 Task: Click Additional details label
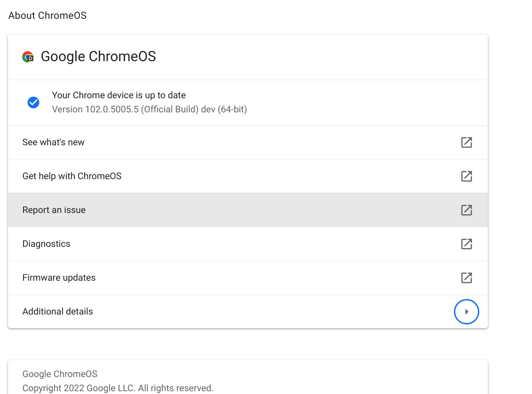pyautogui.click(x=58, y=312)
